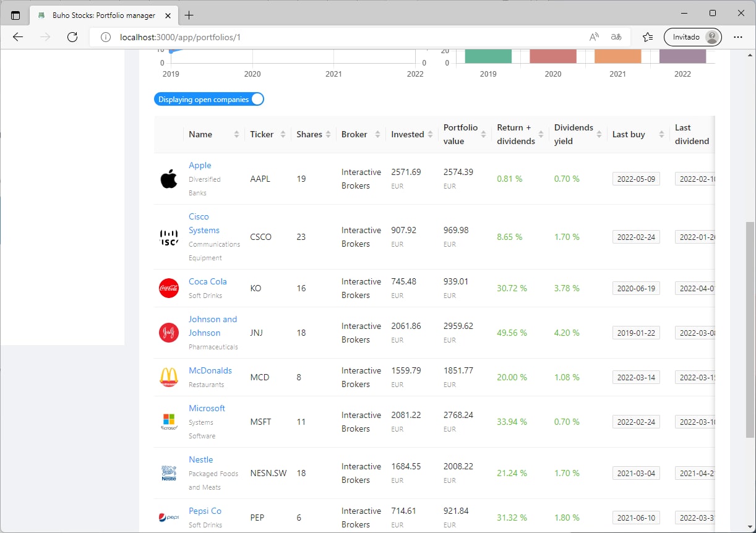The height and width of the screenshot is (533, 756).
Task: Open the Nestle company link
Action: (x=201, y=459)
